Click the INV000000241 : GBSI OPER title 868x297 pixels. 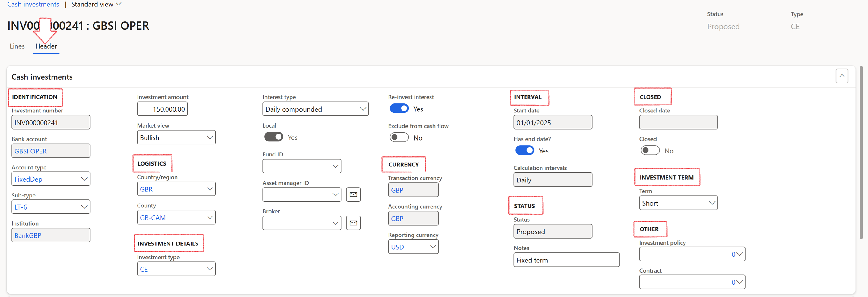click(x=78, y=26)
